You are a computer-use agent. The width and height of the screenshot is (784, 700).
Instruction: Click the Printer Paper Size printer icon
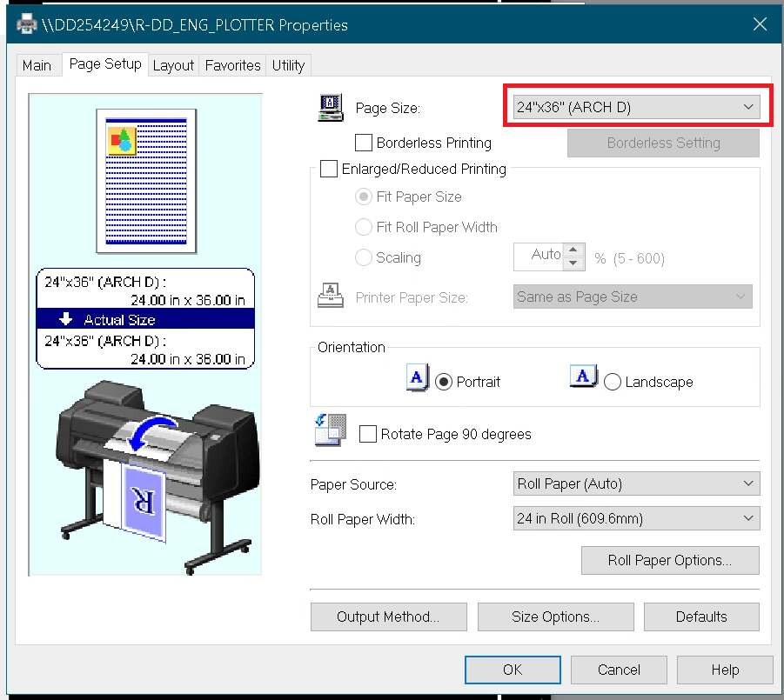tap(331, 297)
